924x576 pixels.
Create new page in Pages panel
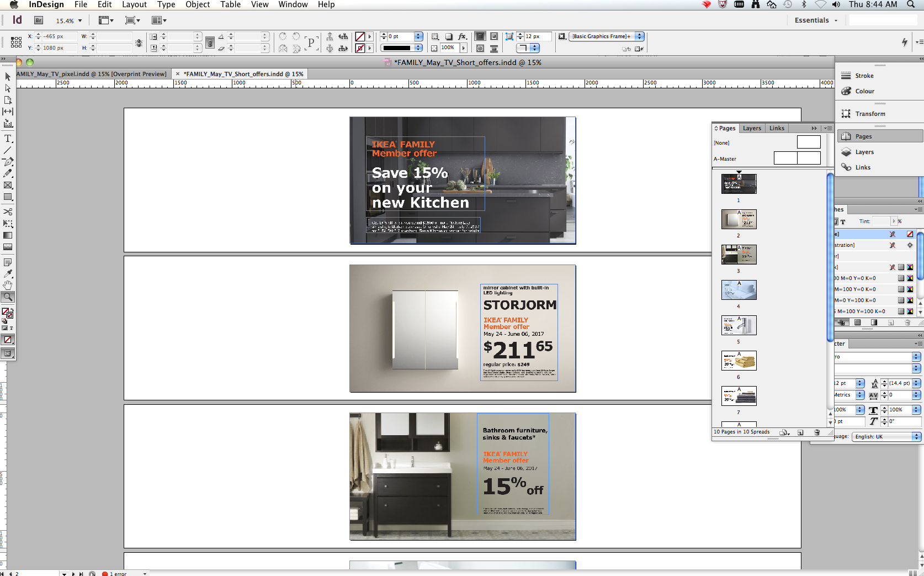(x=800, y=432)
